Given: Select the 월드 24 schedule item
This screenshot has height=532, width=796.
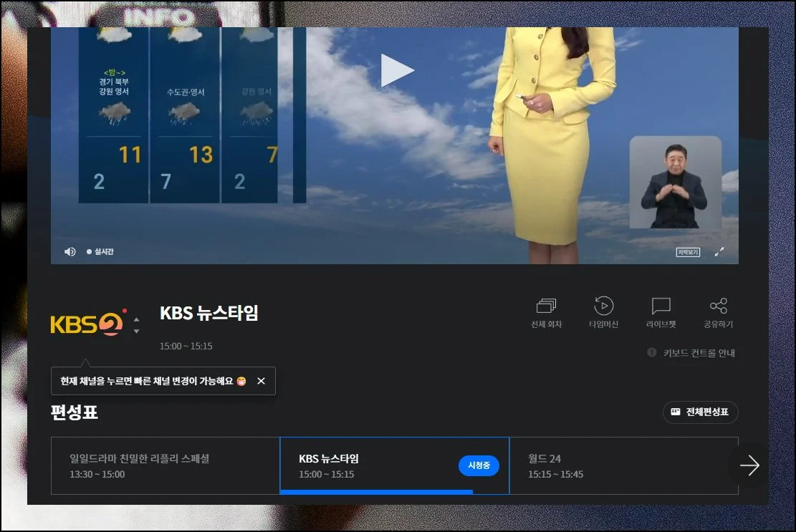Looking at the screenshot, I should [616, 465].
